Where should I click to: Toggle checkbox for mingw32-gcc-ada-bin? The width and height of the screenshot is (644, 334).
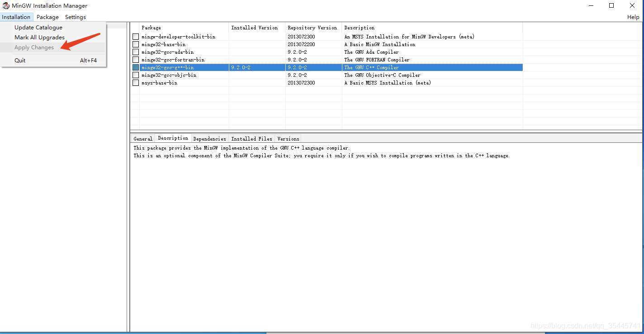tap(136, 52)
